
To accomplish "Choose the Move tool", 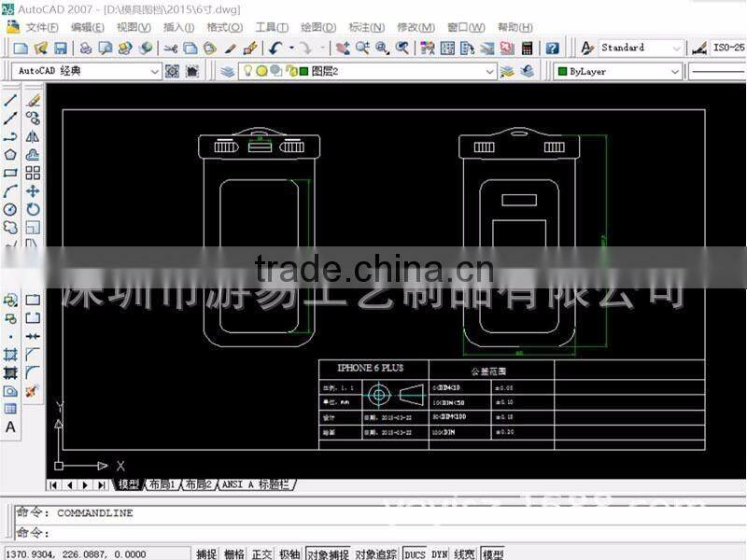I will (33, 191).
